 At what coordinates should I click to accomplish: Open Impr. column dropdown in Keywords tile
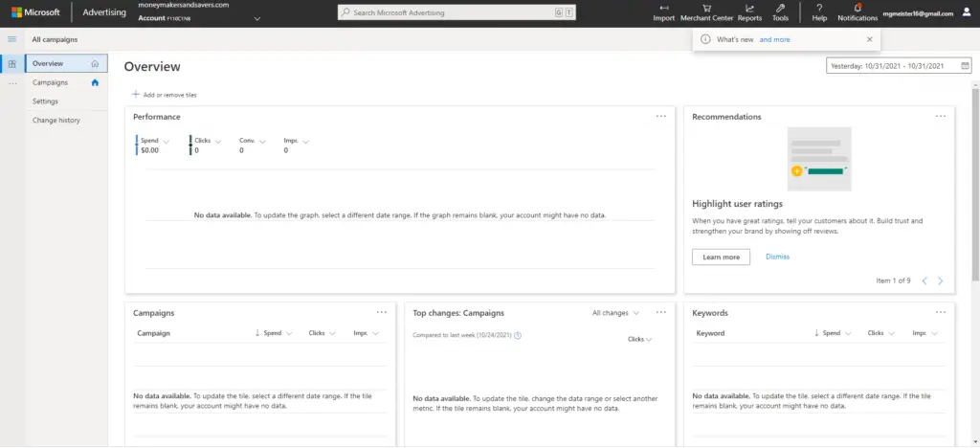(x=934, y=334)
